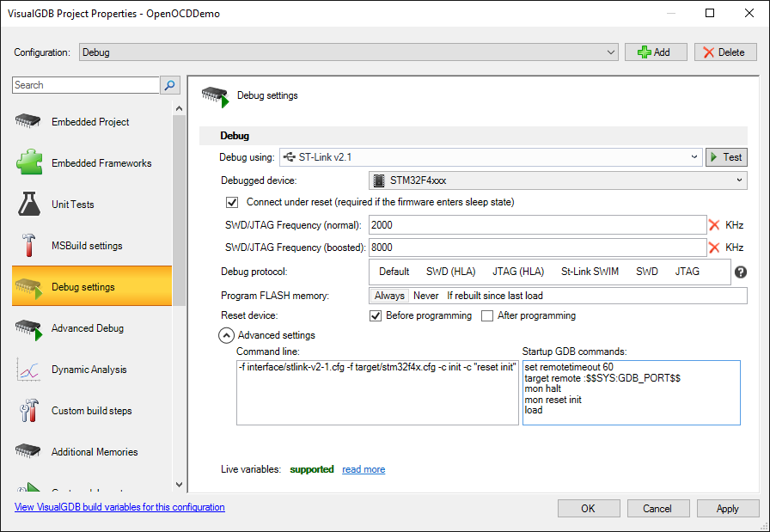Select the Debug settings page
Image resolution: width=770 pixels, height=532 pixels.
(92, 286)
